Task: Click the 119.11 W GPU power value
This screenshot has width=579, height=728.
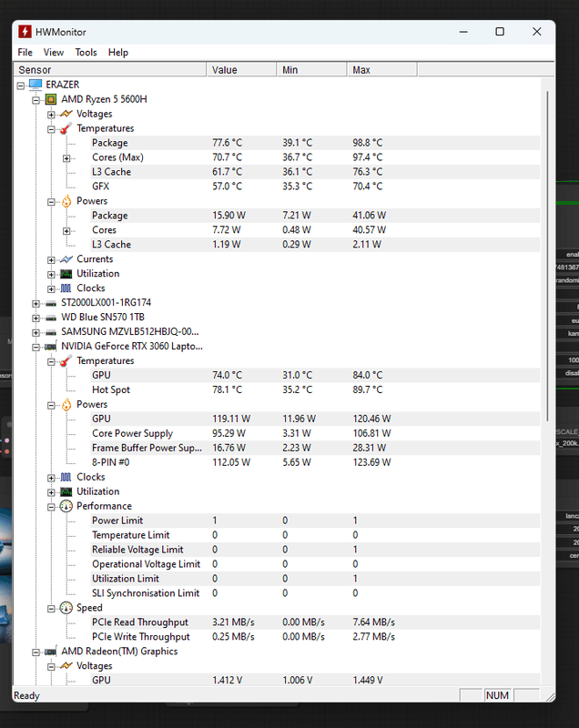Action: [x=231, y=419]
